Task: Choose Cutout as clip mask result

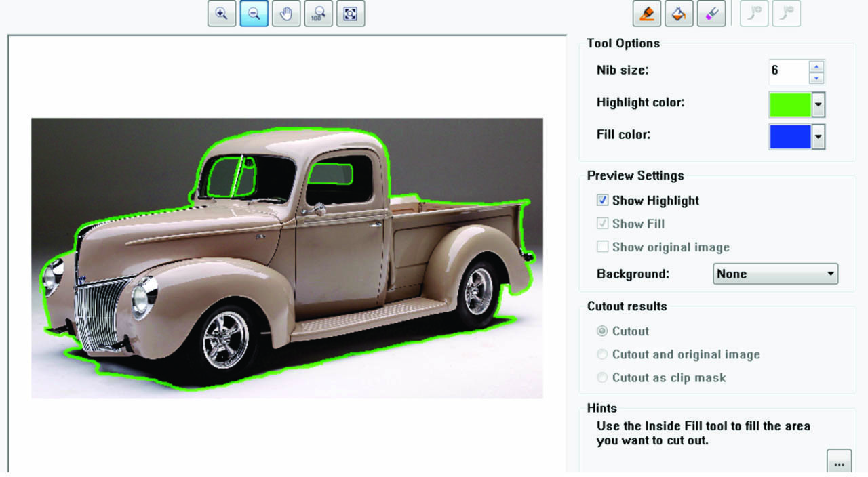Action: coord(601,377)
